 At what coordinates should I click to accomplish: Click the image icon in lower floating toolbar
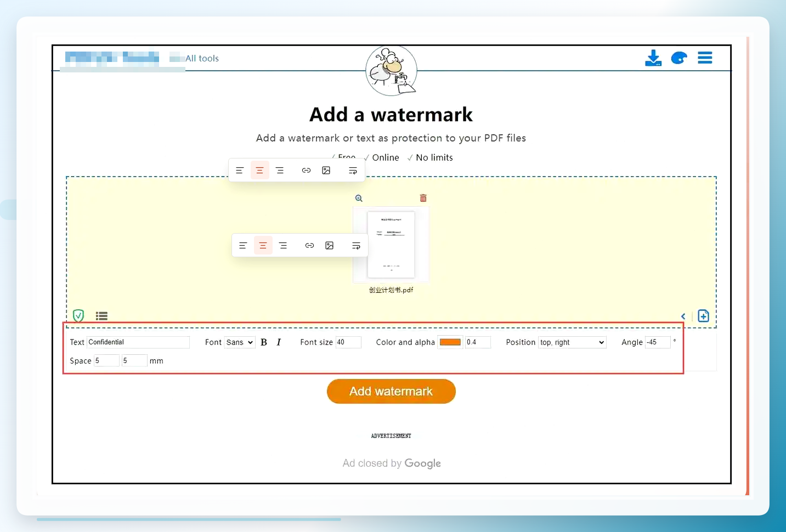[330, 246]
